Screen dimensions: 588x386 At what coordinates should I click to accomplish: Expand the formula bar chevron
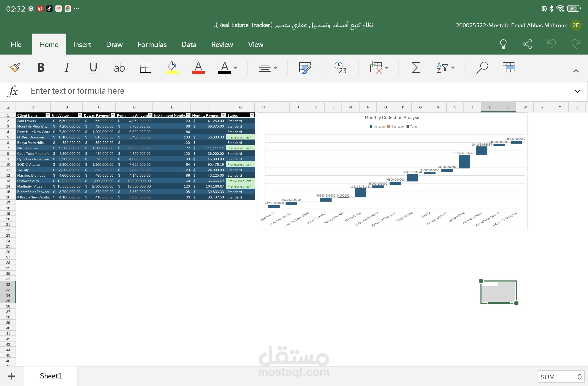point(577,91)
